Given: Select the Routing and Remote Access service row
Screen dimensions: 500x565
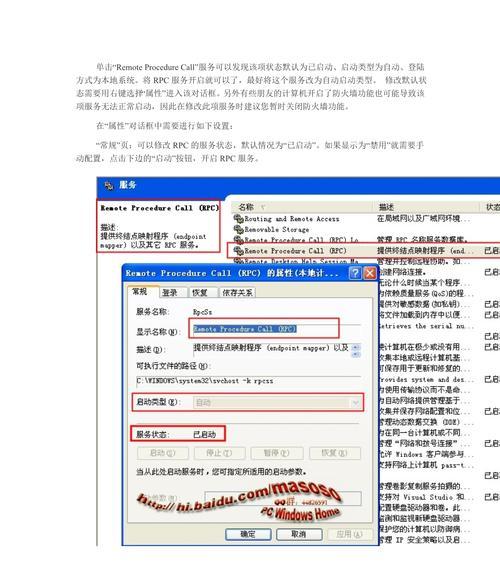Looking at the screenshot, I should tap(366, 219).
